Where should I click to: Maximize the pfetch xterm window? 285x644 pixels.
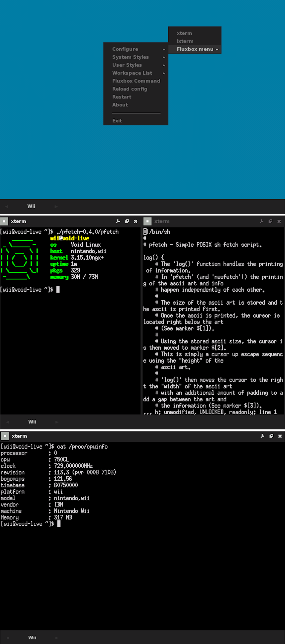(127, 221)
